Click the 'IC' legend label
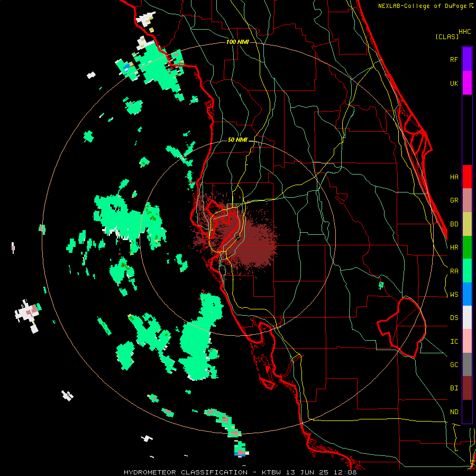Screen dimensions: 476x476 click(x=454, y=341)
